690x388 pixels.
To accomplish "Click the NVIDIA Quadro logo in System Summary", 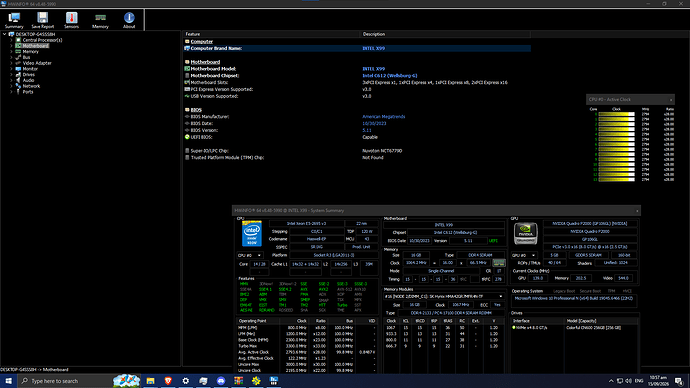I will tap(525, 234).
